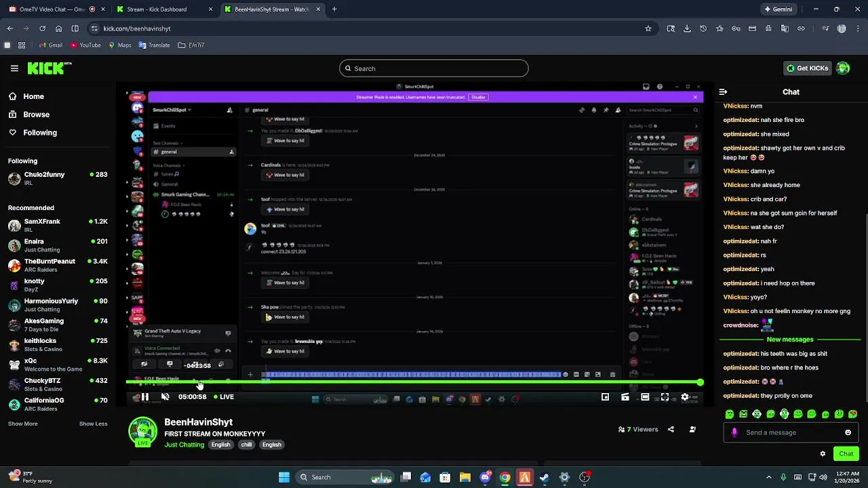Unmute the stream audio
The height and width of the screenshot is (488, 868).
coord(165,397)
